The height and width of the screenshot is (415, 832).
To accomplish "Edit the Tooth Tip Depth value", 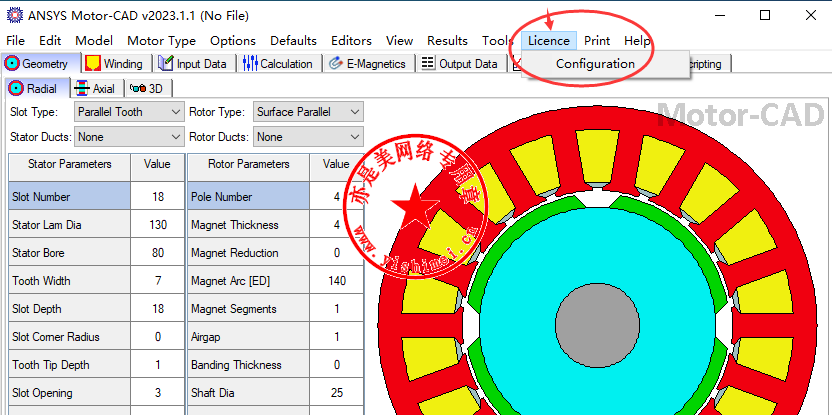I will [x=158, y=365].
